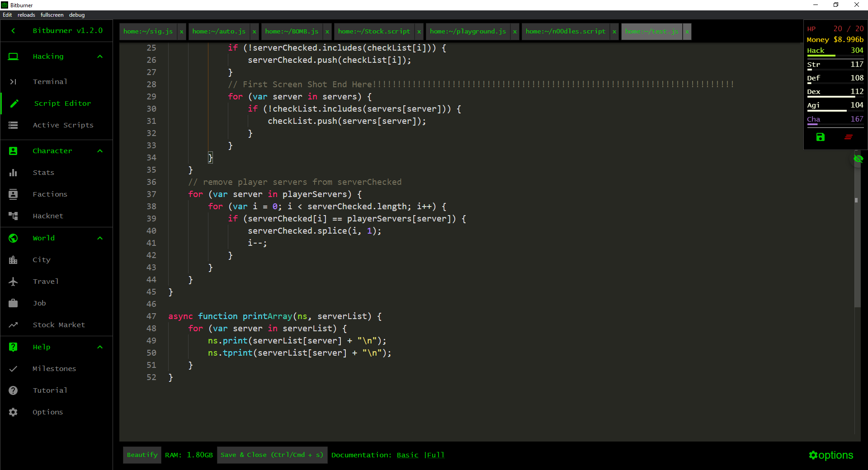Switch to the playground.js tab
This screenshot has height=470, width=868.
point(468,31)
